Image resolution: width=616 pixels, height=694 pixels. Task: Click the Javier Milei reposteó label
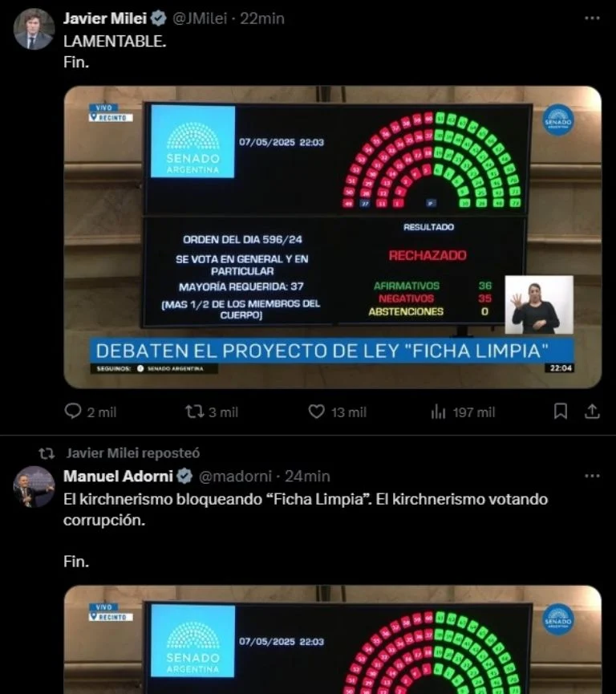133,453
